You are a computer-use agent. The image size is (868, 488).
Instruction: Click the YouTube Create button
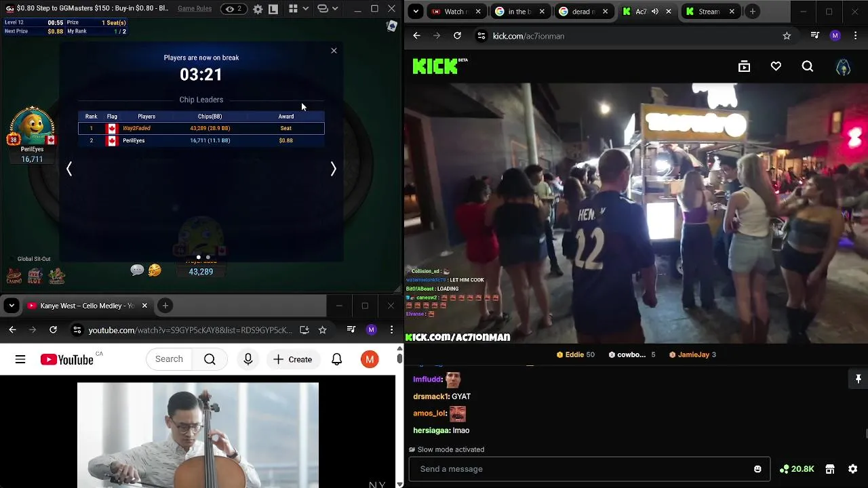pos(293,359)
